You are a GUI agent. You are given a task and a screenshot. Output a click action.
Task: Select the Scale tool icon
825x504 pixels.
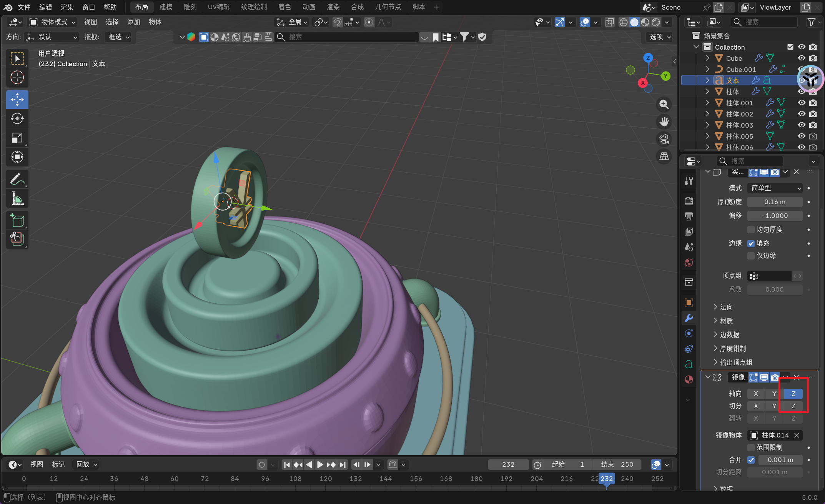pyautogui.click(x=17, y=138)
